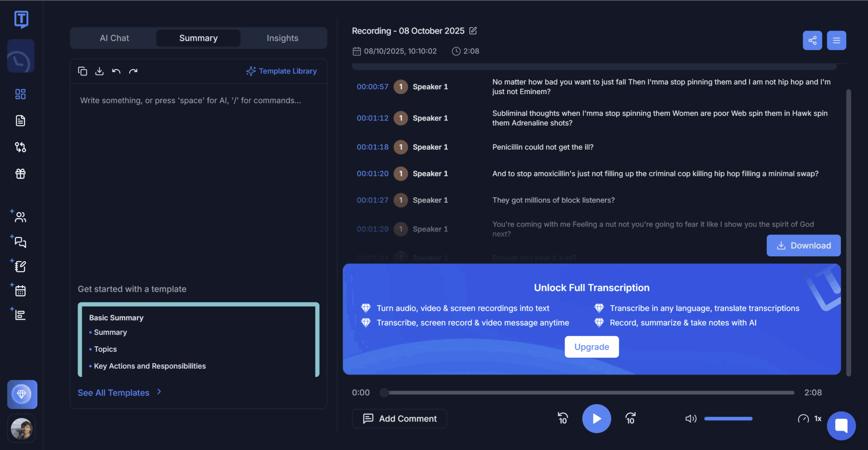Screen dimensions: 868x450
Task: Change the 1x playback speed
Action: click(818, 419)
